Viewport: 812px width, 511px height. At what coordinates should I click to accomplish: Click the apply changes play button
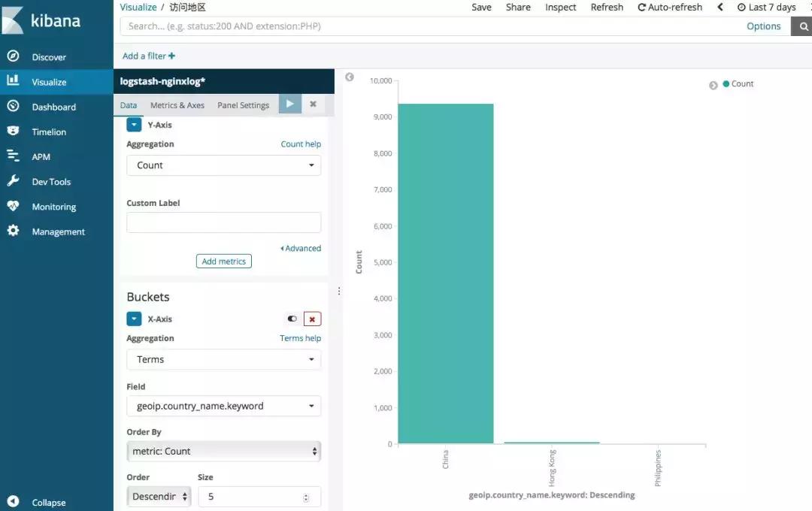pyautogui.click(x=289, y=104)
